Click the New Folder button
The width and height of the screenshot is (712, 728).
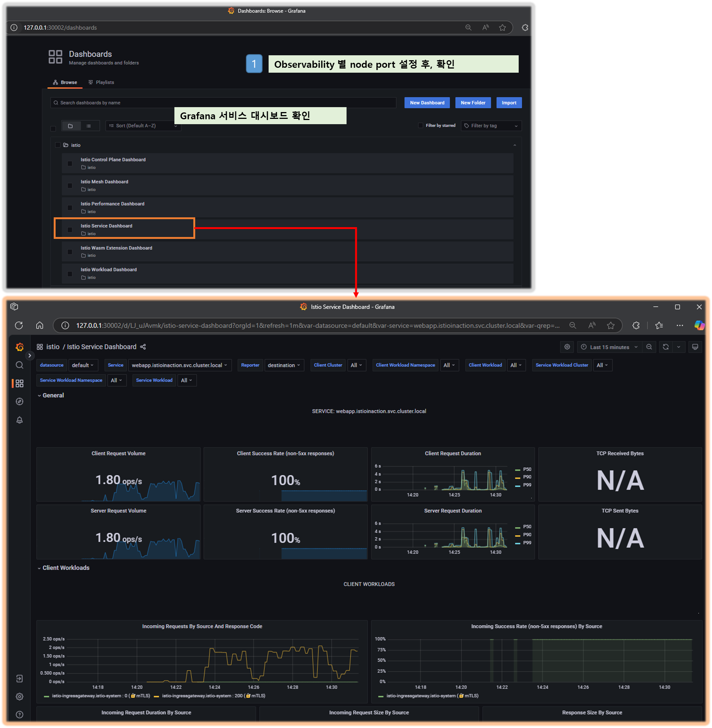[x=473, y=103]
